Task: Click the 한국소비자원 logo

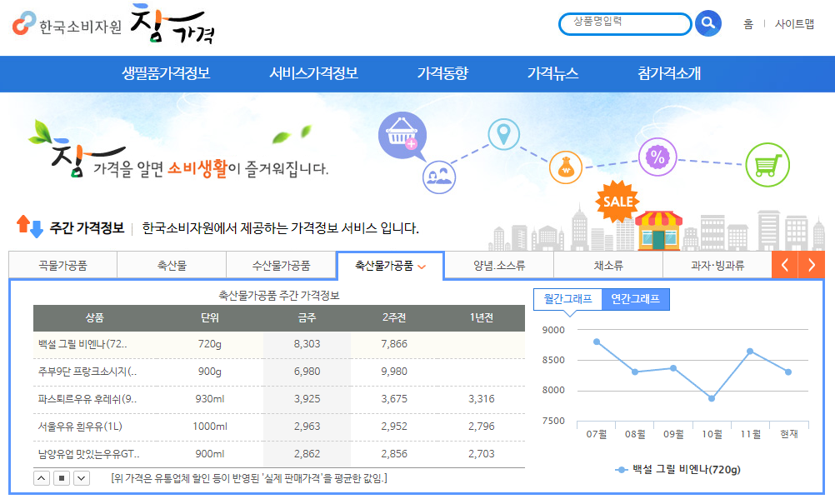Action: 67,24
